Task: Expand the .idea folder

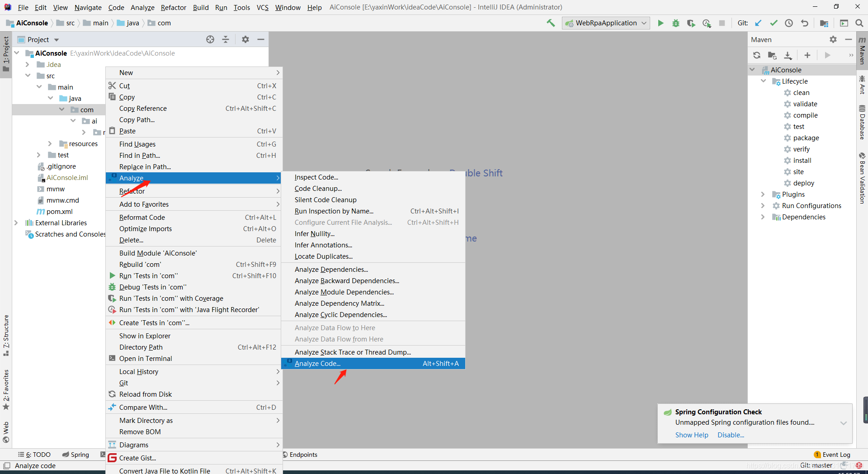Action: (28, 64)
